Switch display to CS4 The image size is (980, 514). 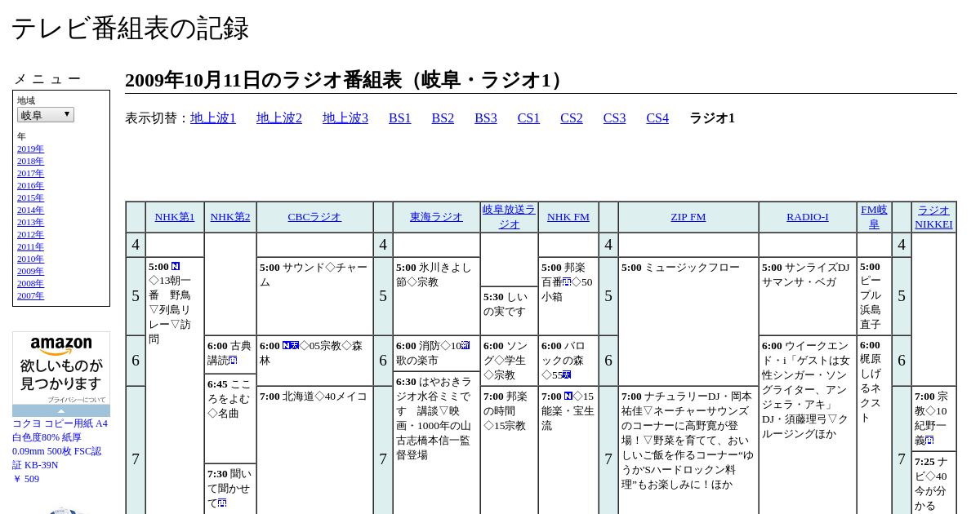tap(657, 118)
